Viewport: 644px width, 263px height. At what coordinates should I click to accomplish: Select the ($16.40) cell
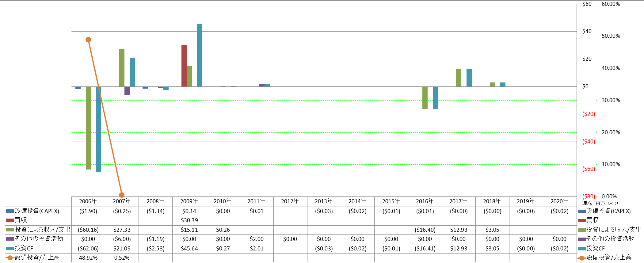pos(425,230)
